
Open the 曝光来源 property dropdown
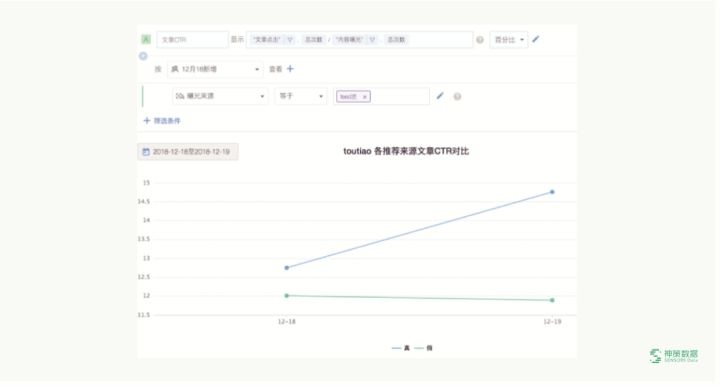pyautogui.click(x=220, y=96)
